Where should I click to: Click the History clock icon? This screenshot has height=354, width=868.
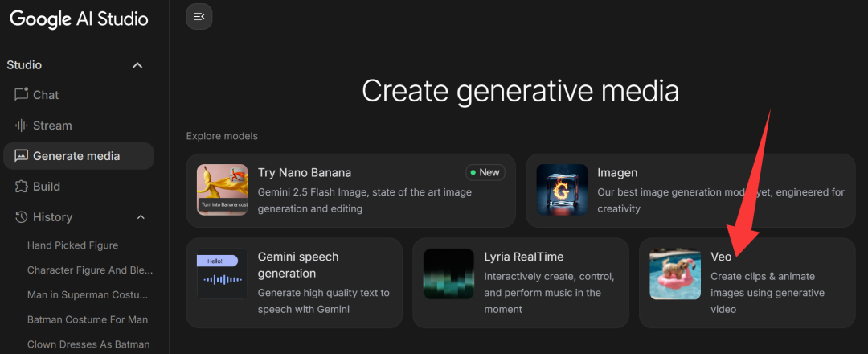pos(21,217)
